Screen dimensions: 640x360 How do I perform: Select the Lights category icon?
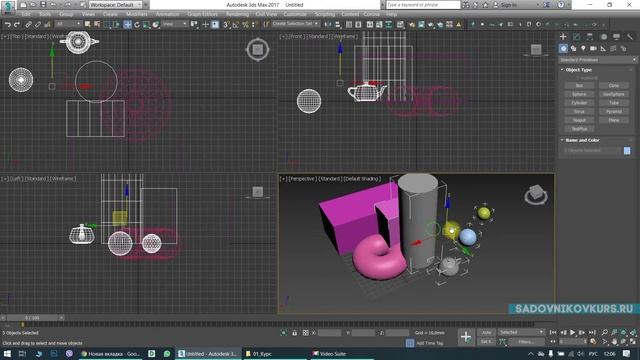coord(583,49)
